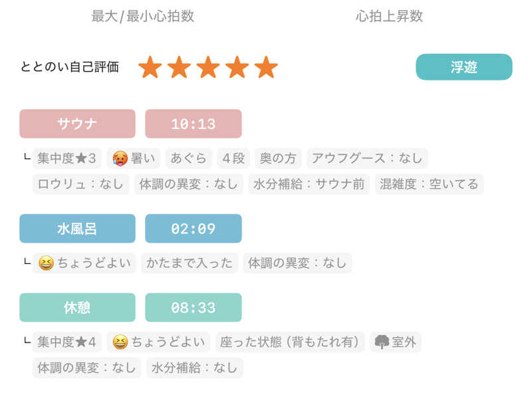532x399 pixels.
Task: Switch to 心拍上昇数 heading
Action: click(389, 17)
